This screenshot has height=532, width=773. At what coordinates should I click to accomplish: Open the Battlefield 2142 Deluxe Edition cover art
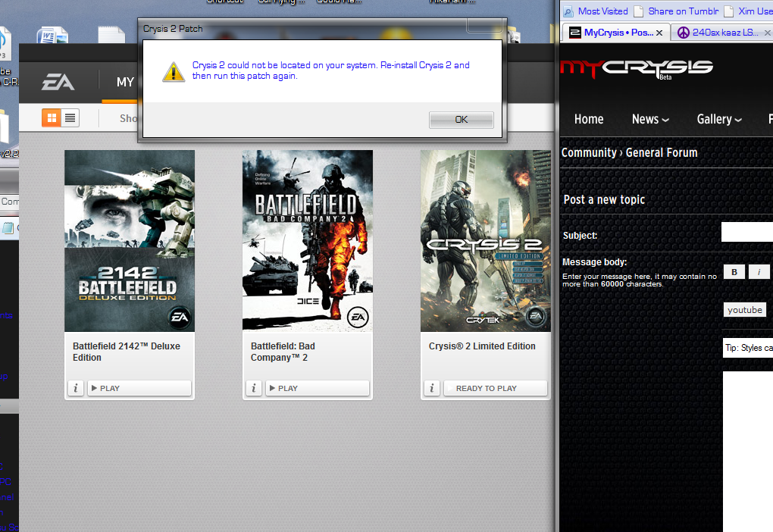130,240
